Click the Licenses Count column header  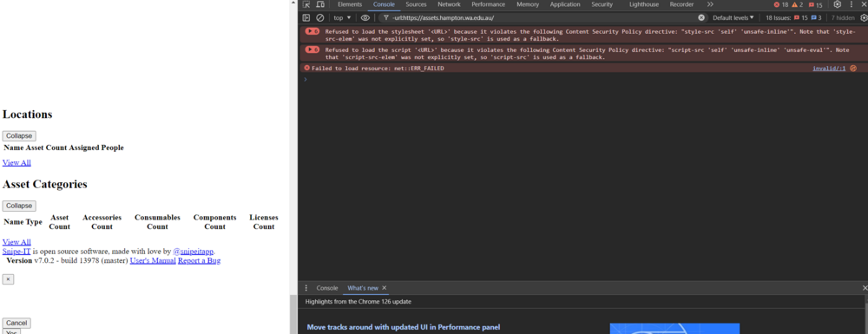pos(264,222)
